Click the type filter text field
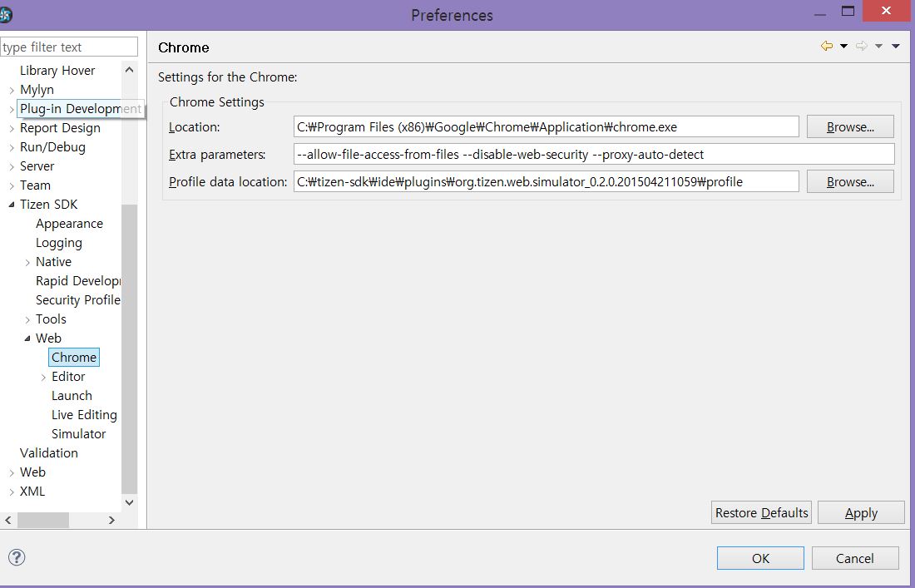This screenshot has width=915, height=588. coord(69,47)
